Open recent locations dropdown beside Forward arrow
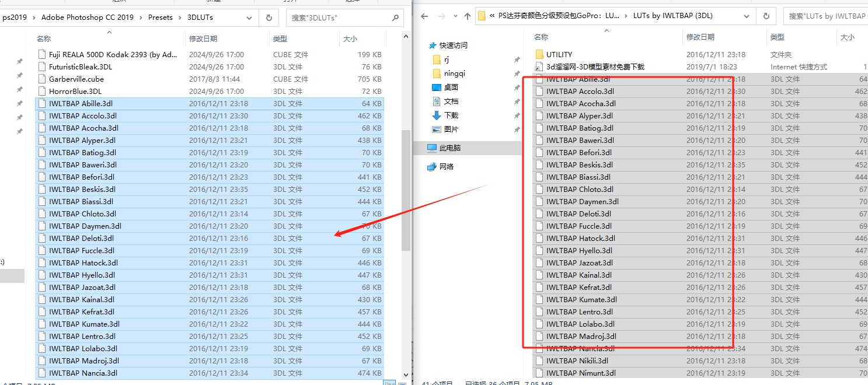Viewport: 868px width, 385px height. click(455, 17)
